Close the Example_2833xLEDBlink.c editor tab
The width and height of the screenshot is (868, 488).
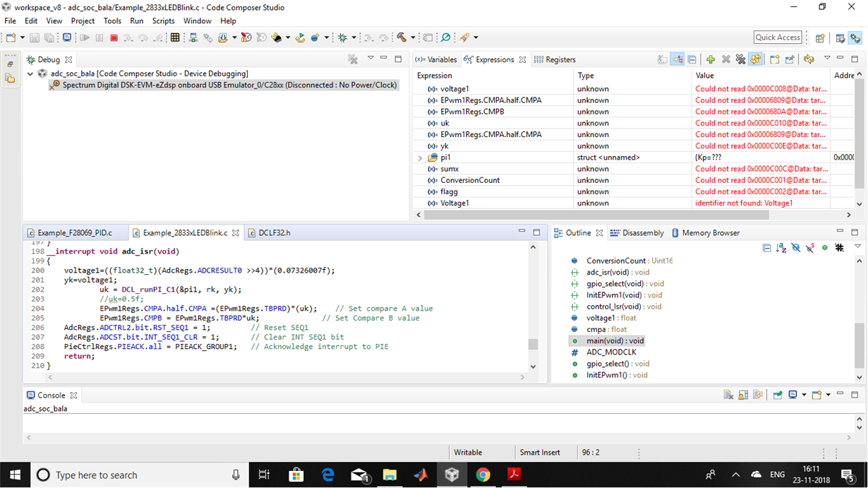pyautogui.click(x=236, y=232)
